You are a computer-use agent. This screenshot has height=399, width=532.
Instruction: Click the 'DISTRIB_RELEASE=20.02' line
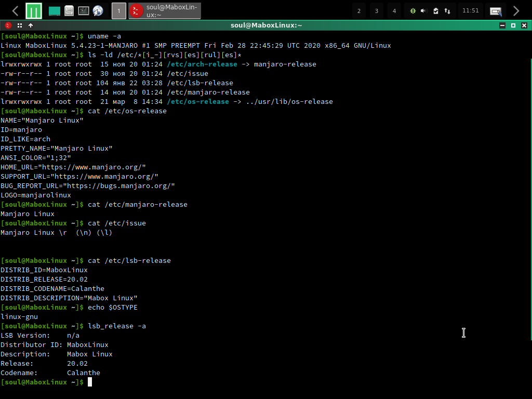(44, 279)
